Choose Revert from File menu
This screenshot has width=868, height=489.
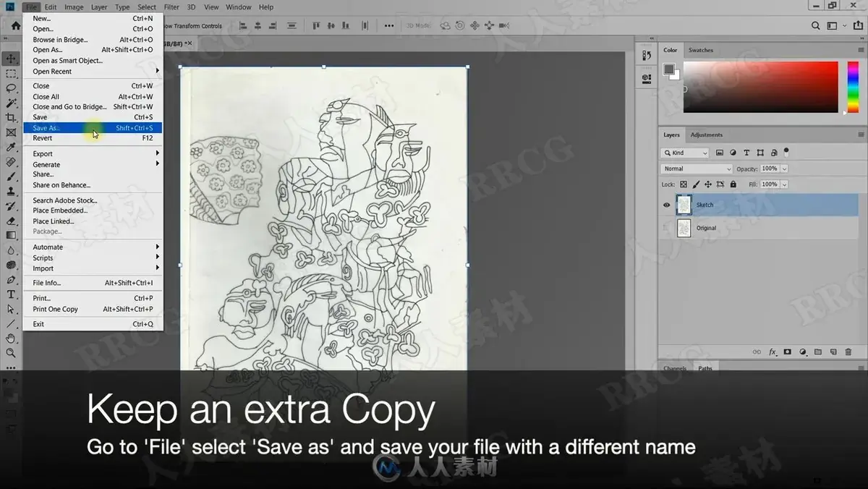[x=93, y=137]
